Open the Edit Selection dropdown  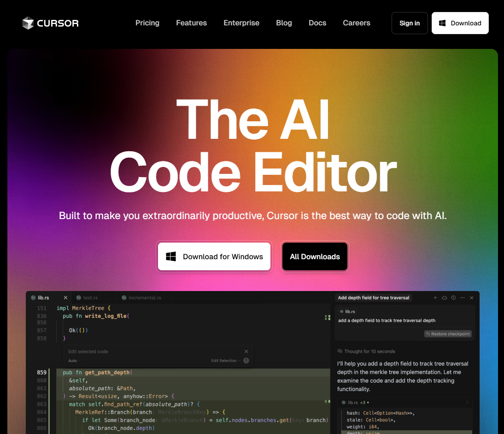[226, 361]
